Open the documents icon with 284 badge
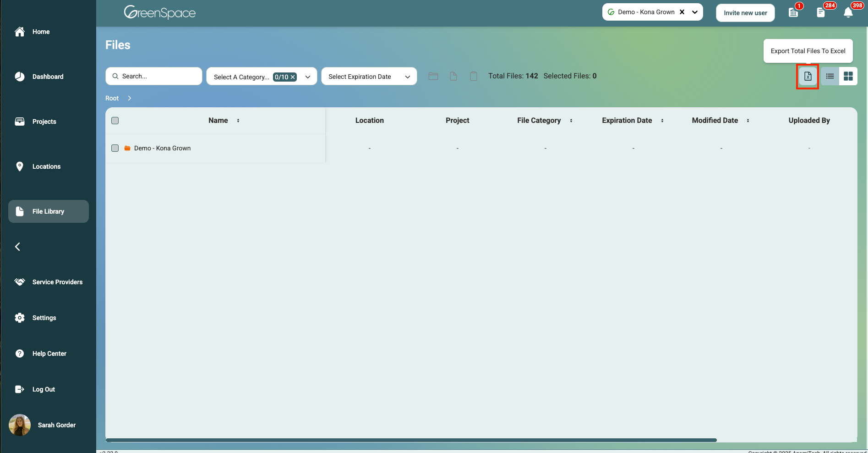The image size is (868, 453). click(821, 12)
